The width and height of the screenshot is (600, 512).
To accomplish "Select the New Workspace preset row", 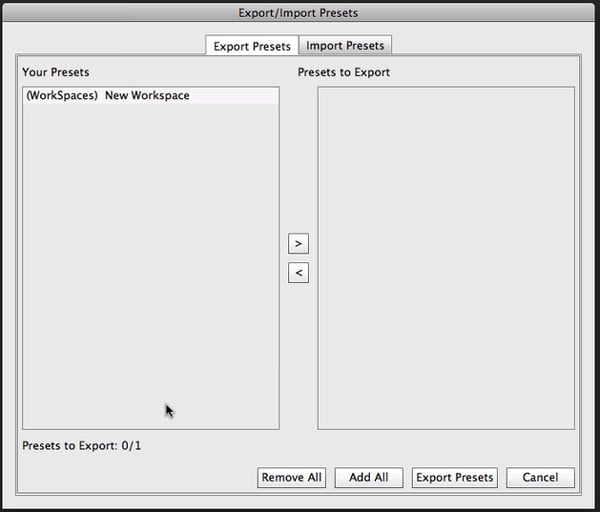I will coord(150,96).
